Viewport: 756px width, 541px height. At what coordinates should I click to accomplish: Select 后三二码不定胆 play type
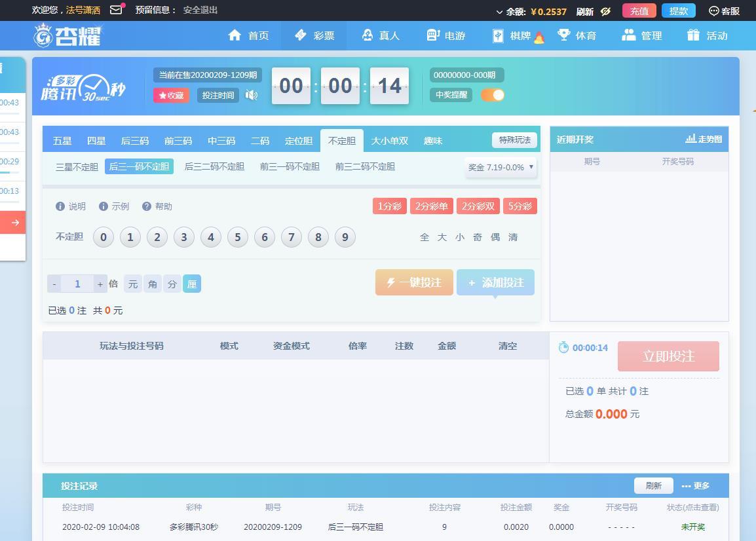click(x=214, y=166)
